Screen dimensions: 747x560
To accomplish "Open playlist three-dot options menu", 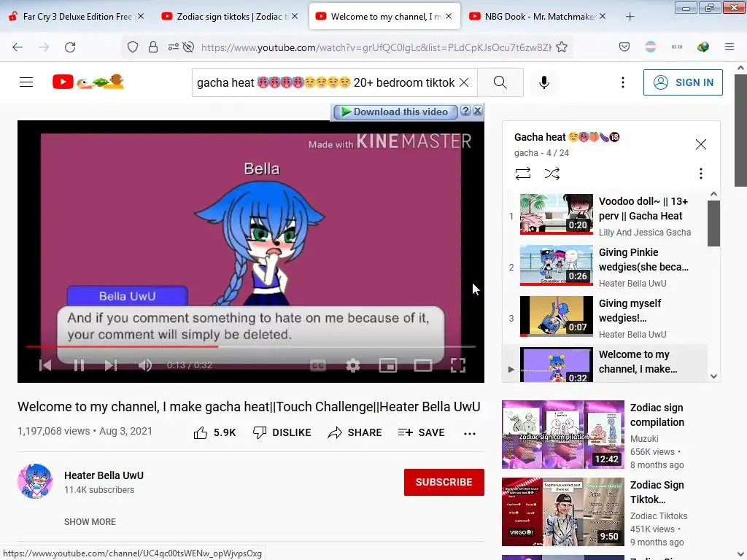I will tap(700, 174).
